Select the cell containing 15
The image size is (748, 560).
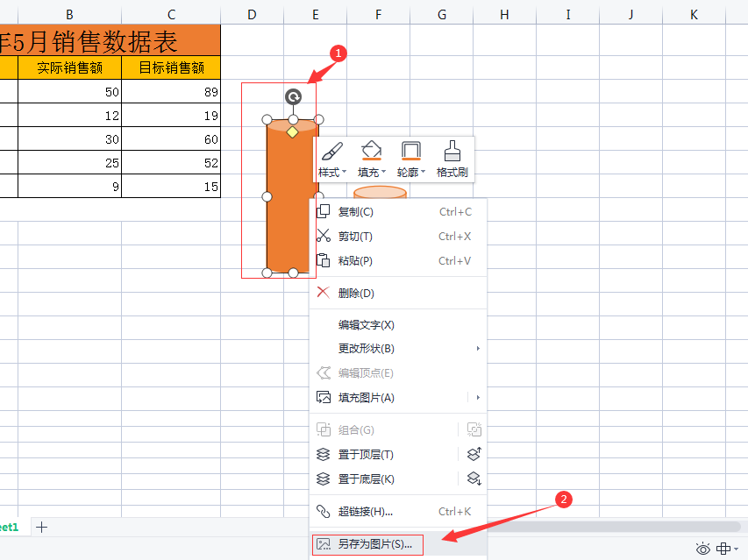[x=171, y=186]
